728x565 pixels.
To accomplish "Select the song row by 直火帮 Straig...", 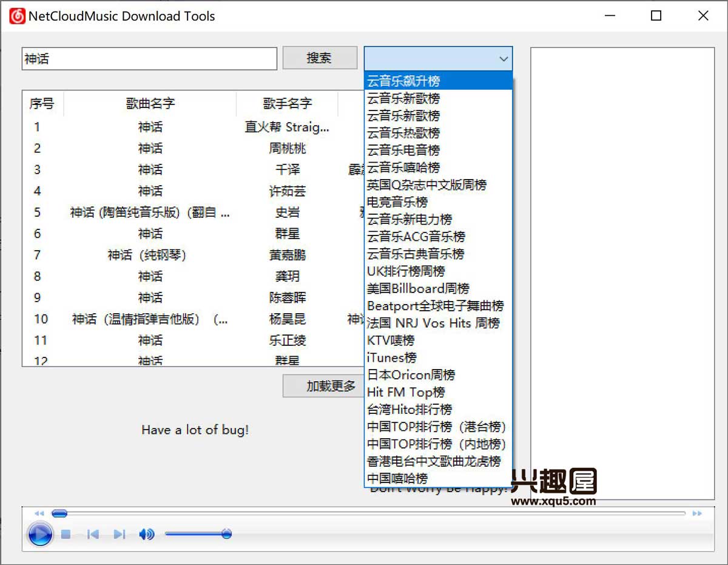I will (193, 127).
